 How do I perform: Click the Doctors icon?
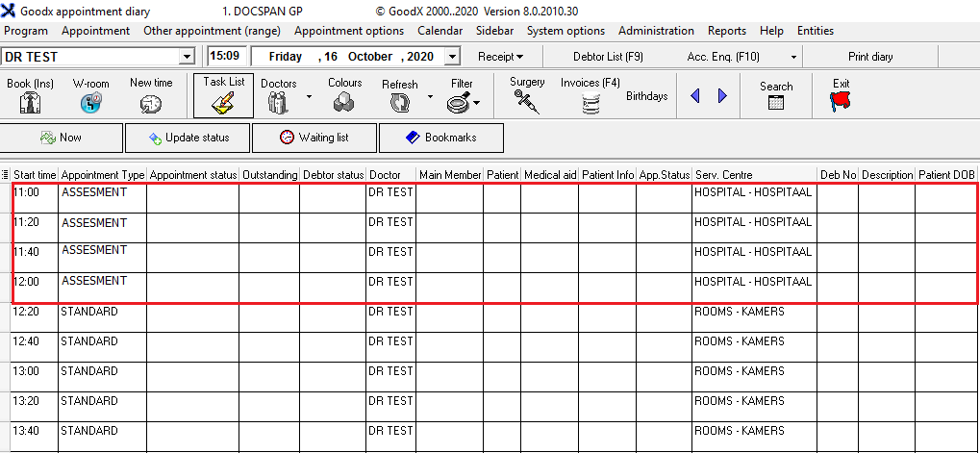click(278, 103)
